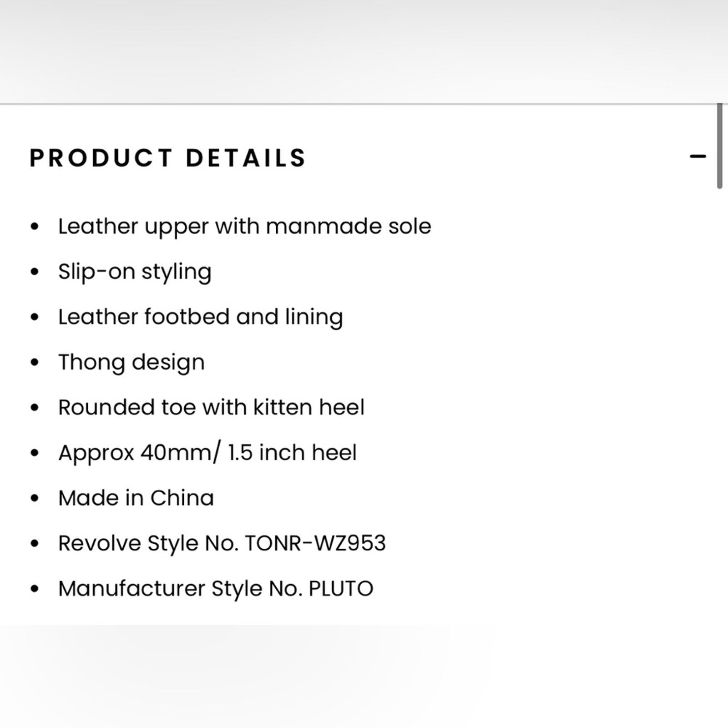Click the bullet before "Leather upper"

pos(35,226)
